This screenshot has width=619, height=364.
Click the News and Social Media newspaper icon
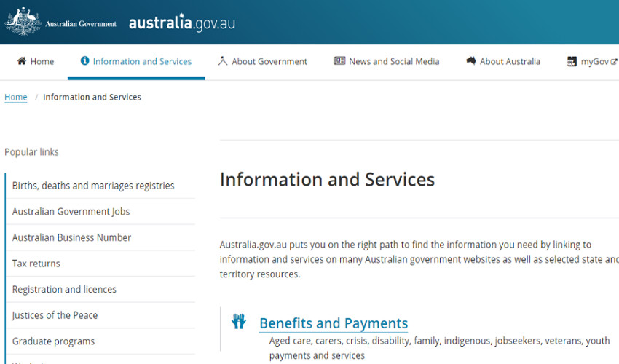(339, 60)
